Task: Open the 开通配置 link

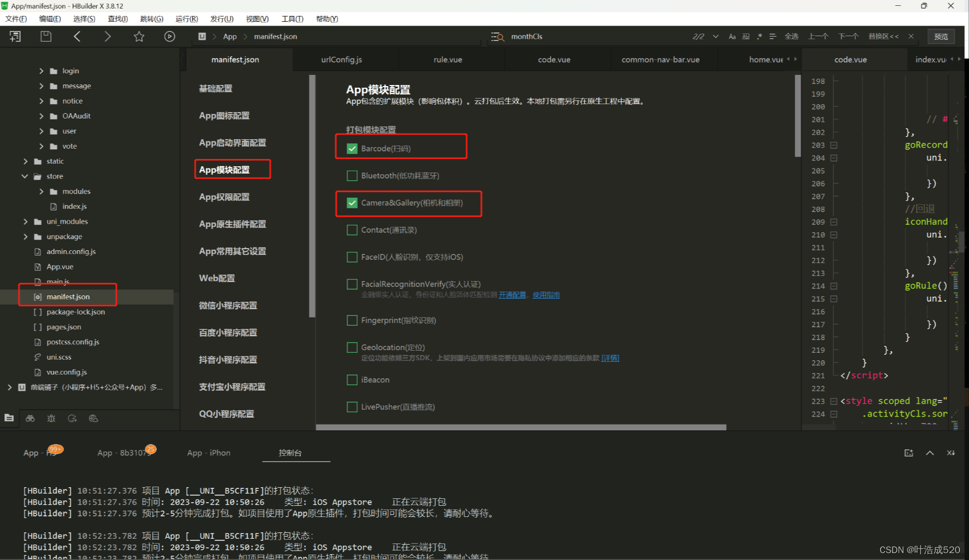Action: [x=512, y=295]
